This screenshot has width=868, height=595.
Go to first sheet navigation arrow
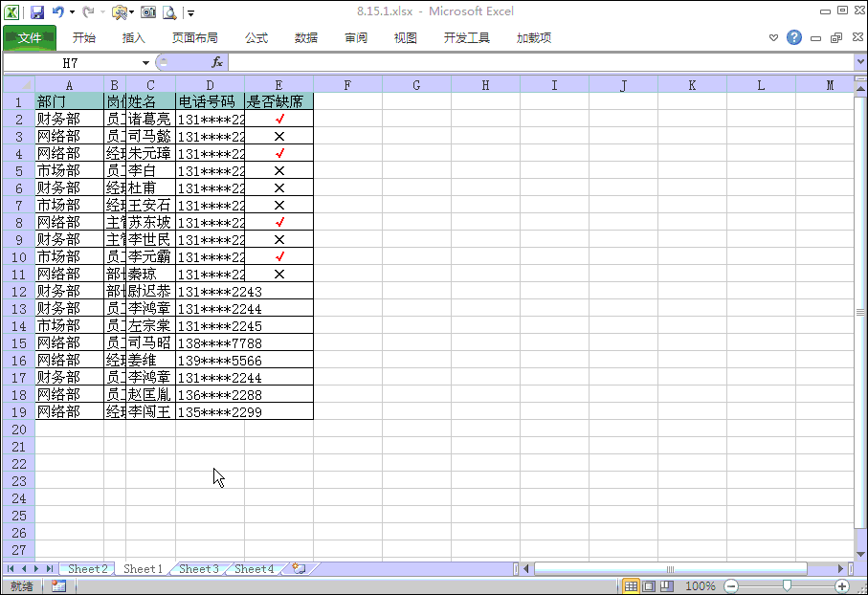click(11, 568)
